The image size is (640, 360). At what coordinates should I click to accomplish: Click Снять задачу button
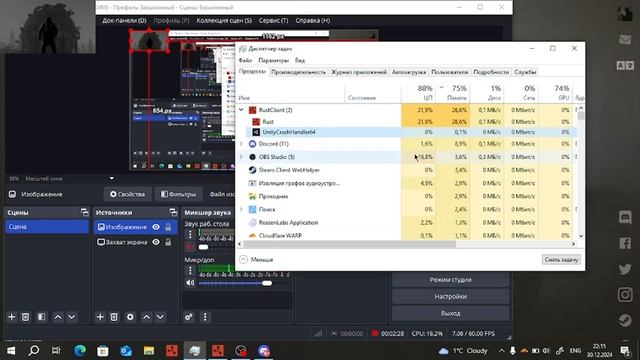[x=561, y=260]
